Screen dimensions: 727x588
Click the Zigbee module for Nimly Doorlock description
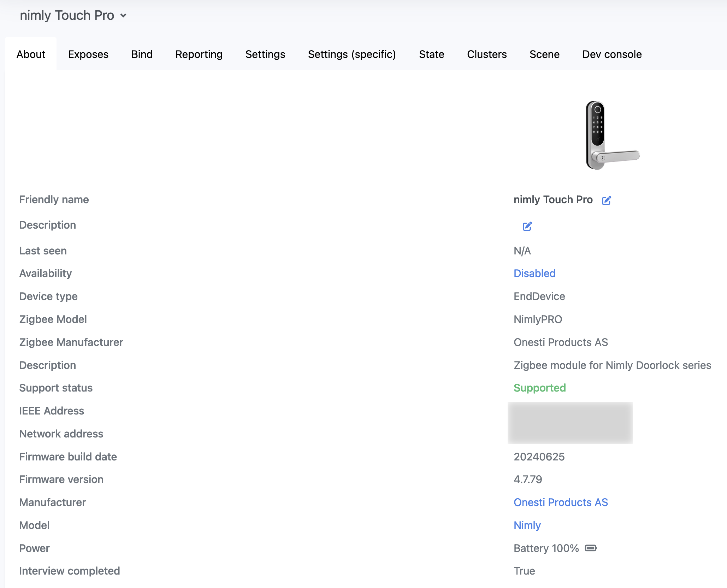(x=612, y=365)
